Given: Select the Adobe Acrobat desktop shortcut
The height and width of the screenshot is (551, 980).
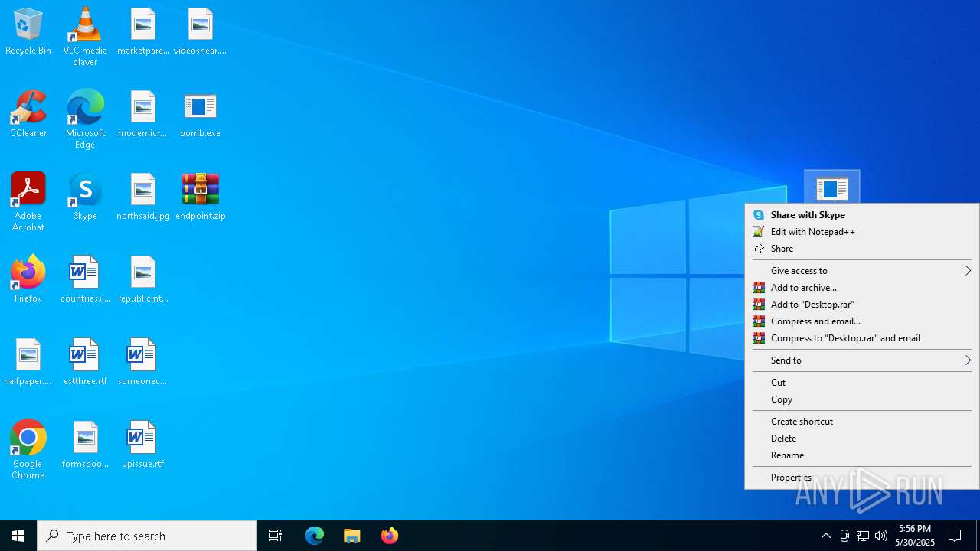Looking at the screenshot, I should (28, 202).
